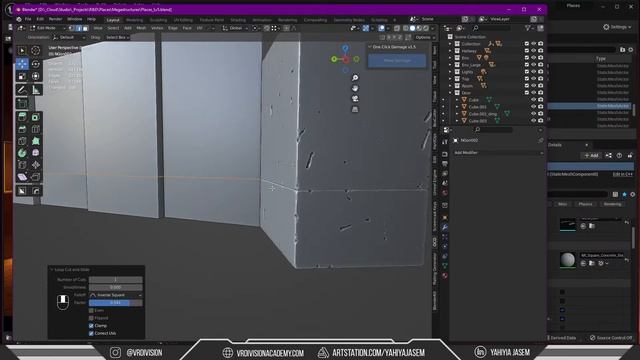Click the viewport zoom magnifier gizmo
The image size is (640, 360).
(x=355, y=78)
